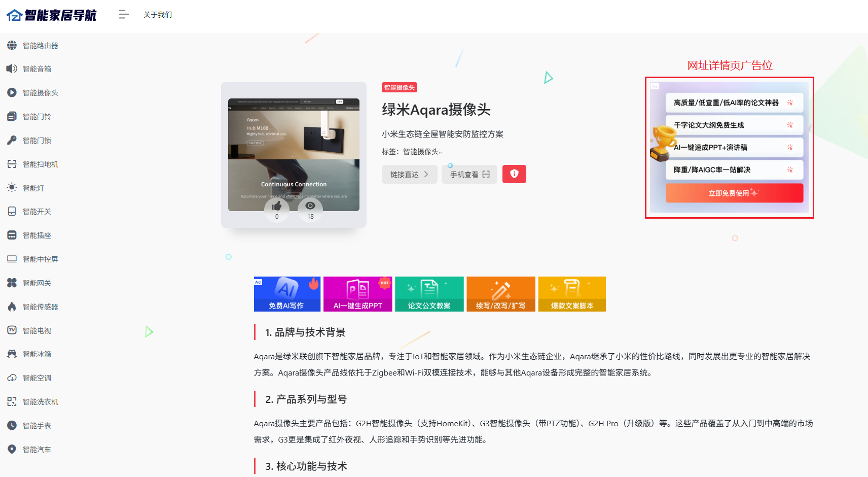Screen dimensions: 868x477
Task: Click the 智能路由器 globe icon
Action: [x=12, y=45]
